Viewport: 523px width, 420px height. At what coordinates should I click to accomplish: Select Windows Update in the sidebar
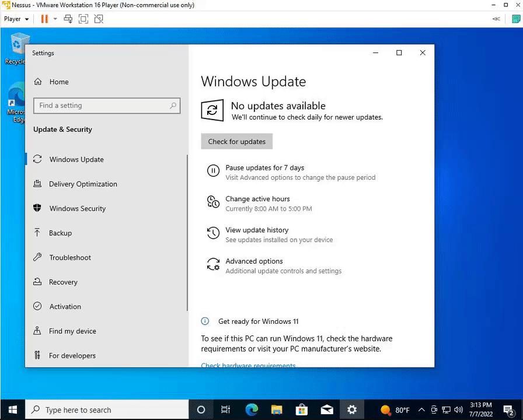pyautogui.click(x=107, y=159)
